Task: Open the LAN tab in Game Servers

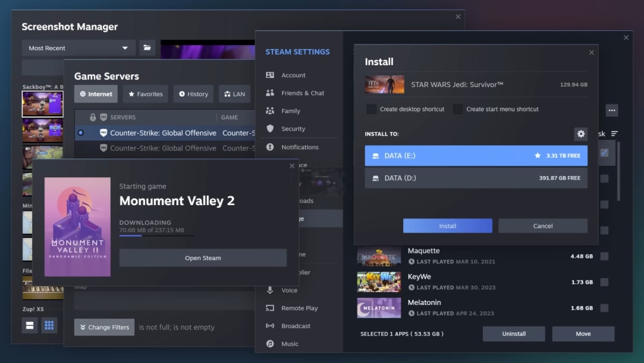Action: pyautogui.click(x=234, y=94)
